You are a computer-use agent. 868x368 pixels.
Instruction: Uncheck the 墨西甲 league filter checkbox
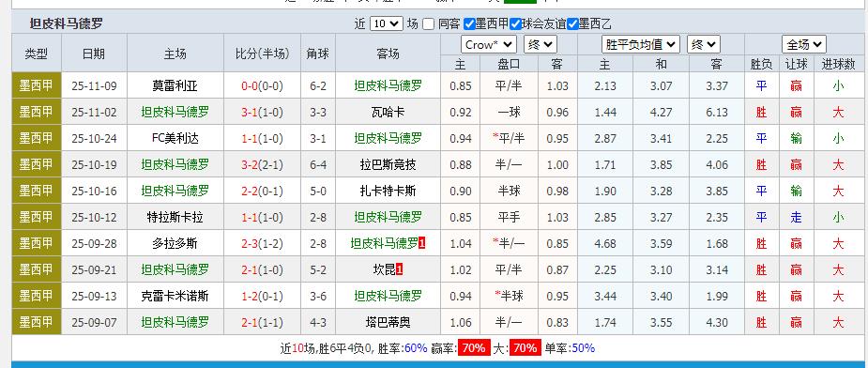pyautogui.click(x=469, y=23)
